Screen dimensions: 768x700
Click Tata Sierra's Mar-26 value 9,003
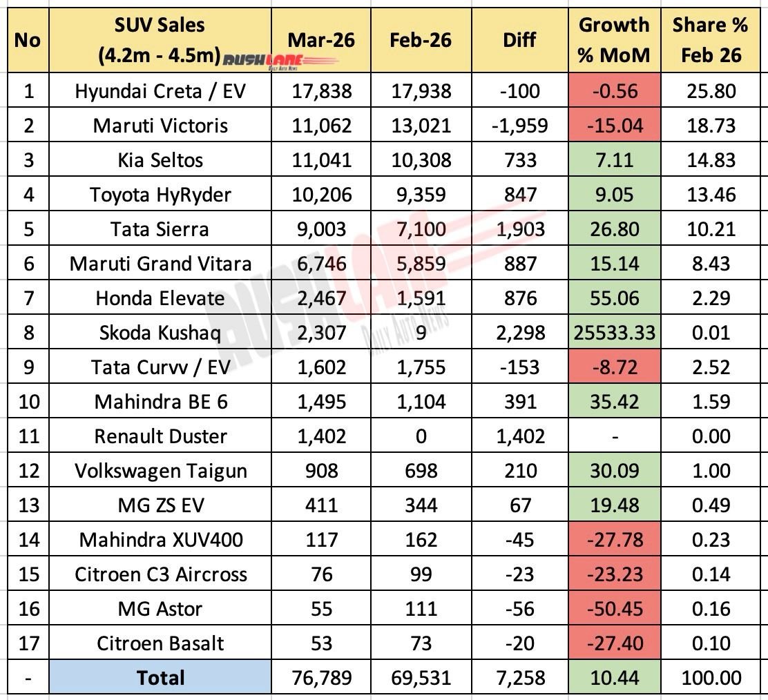pos(321,229)
